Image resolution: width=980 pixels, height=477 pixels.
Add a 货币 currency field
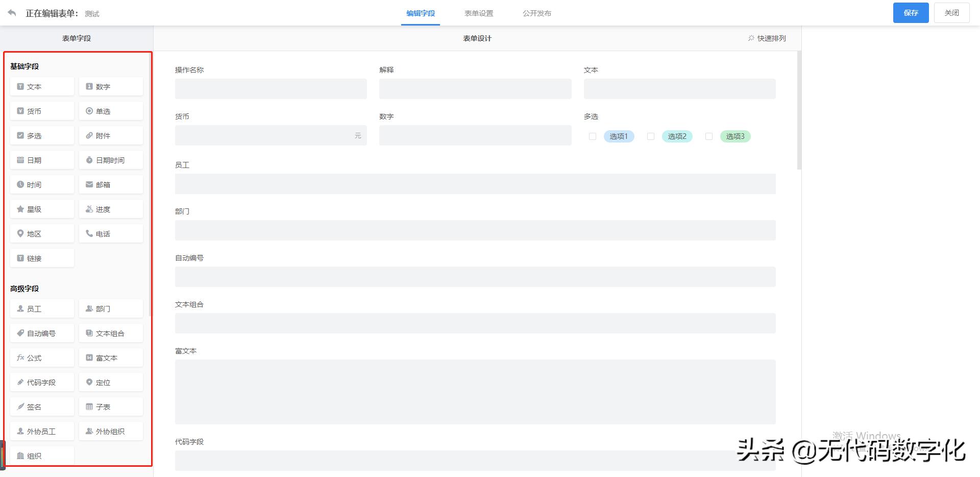click(x=42, y=111)
